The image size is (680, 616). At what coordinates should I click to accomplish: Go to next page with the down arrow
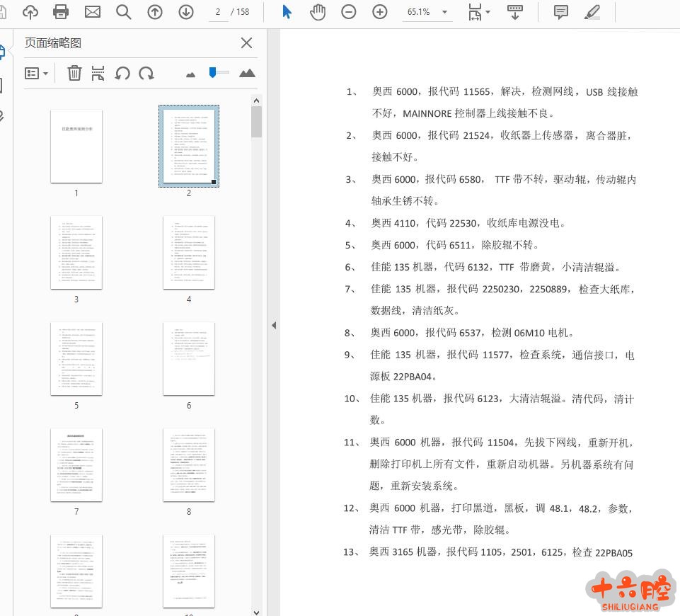click(x=186, y=12)
